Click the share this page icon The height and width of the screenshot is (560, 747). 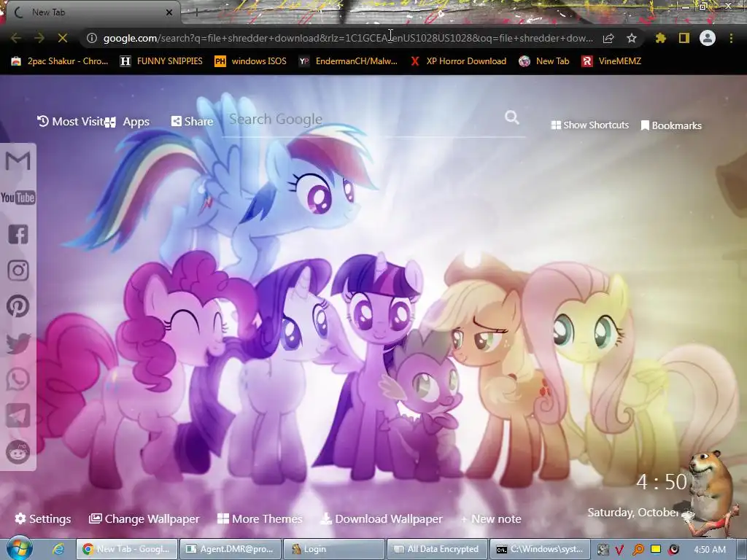click(608, 38)
